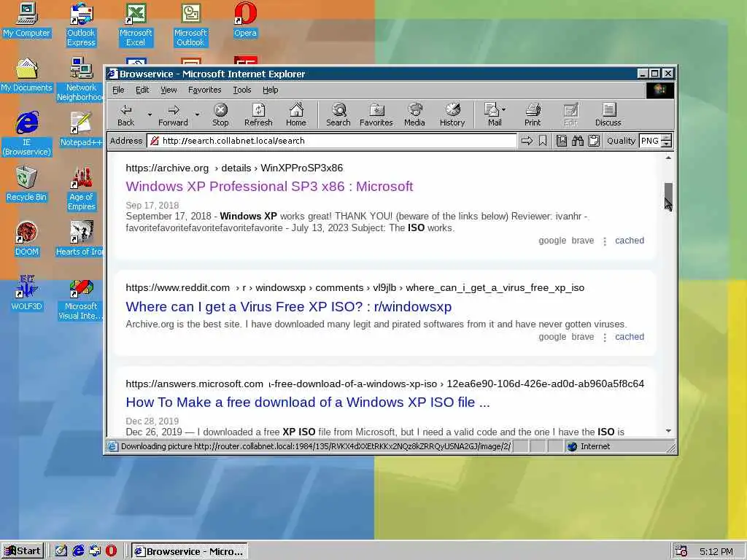Click Browservice taskbar button
The height and width of the screenshot is (560, 747).
(x=190, y=551)
